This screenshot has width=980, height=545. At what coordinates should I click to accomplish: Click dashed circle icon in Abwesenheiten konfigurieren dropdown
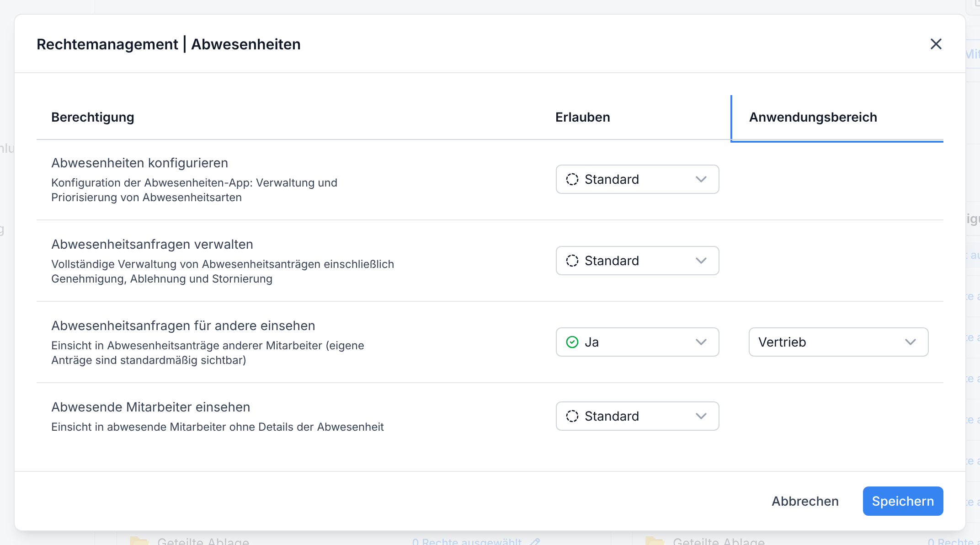572,179
